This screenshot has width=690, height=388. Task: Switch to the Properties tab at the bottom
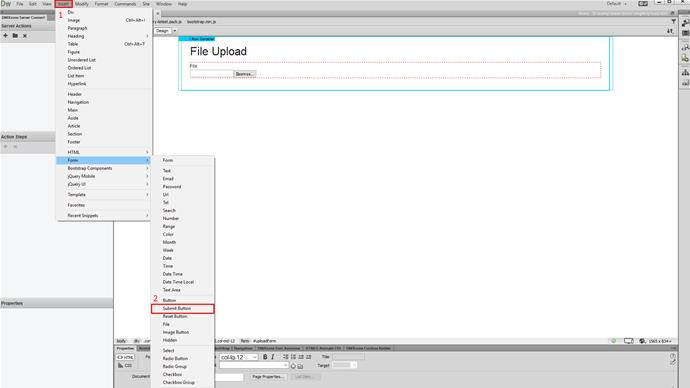125,348
